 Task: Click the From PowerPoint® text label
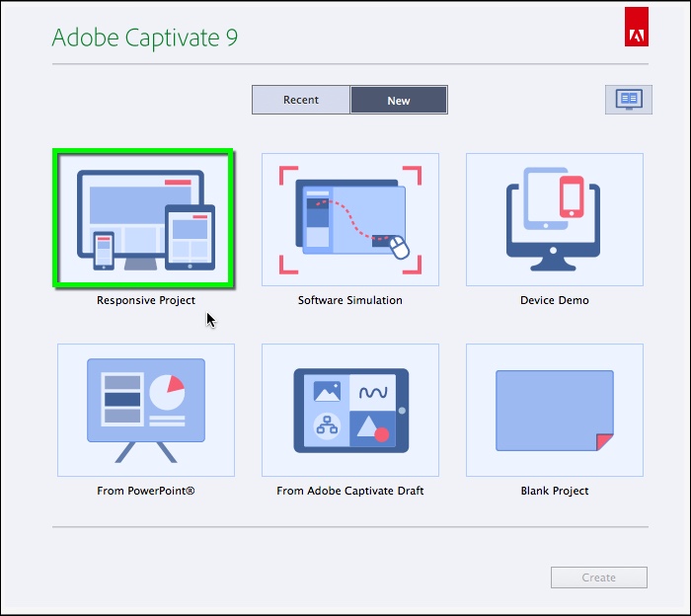point(146,491)
